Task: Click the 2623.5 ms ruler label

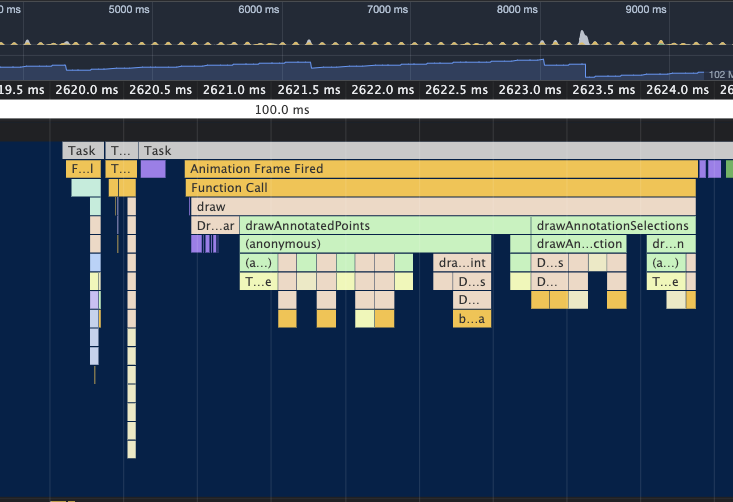Action: coord(604,90)
